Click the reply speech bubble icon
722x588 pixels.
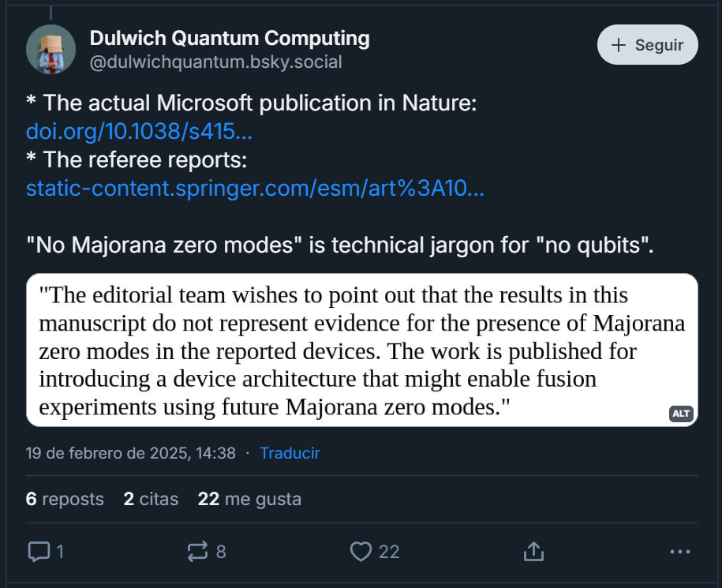pyautogui.click(x=39, y=551)
